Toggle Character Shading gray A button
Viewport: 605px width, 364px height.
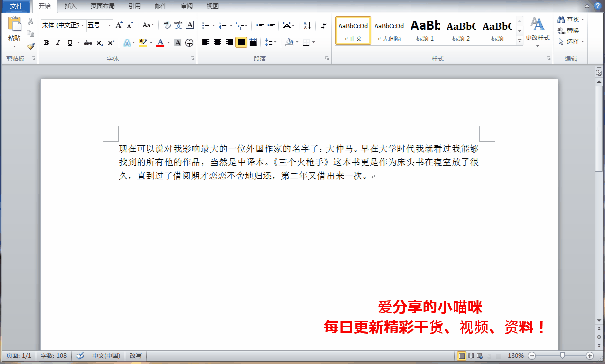178,43
